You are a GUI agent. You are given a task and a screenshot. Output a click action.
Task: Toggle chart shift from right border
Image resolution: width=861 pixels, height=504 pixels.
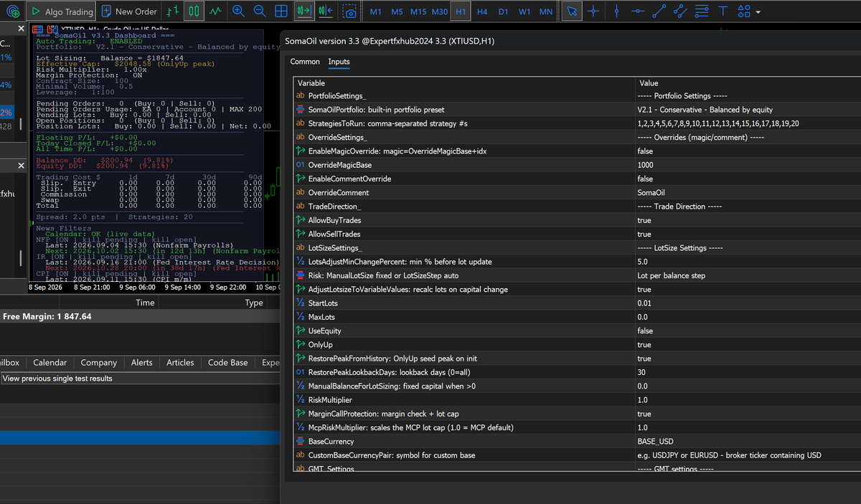[x=326, y=11]
